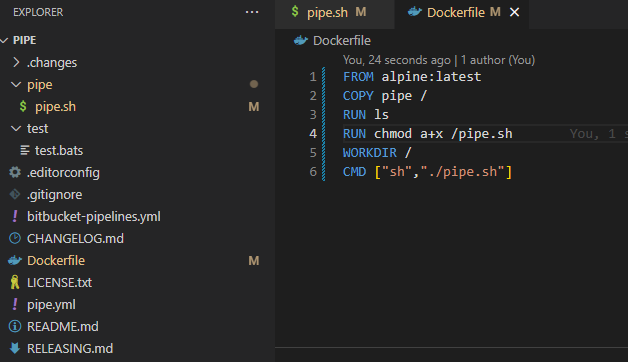Screen dimensions: 628x362
Task: Click the license ribbon icon of LICENSE.txt
Action: (x=15, y=282)
